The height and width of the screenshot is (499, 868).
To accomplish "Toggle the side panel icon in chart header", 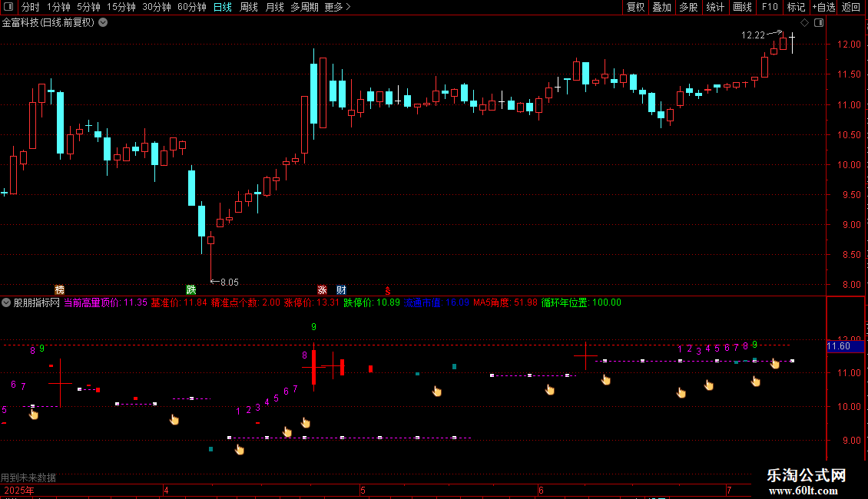I will point(819,23).
